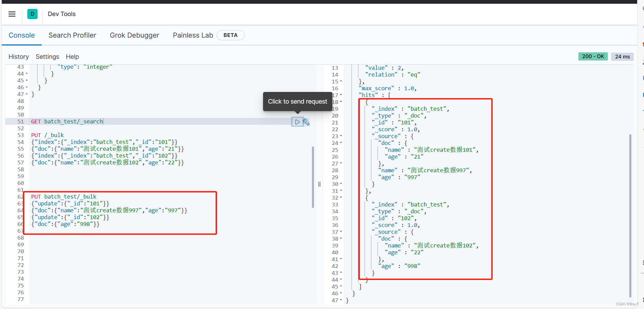Screen dimensions: 644x309
Task: Collapse fold arrow at response line 23
Action: [x=341, y=136]
